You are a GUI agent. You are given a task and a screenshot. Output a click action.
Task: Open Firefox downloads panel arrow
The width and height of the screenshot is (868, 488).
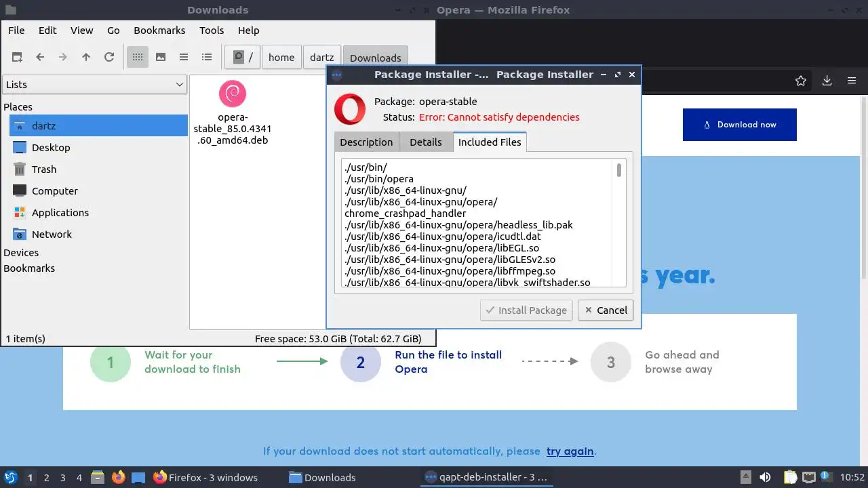point(827,81)
